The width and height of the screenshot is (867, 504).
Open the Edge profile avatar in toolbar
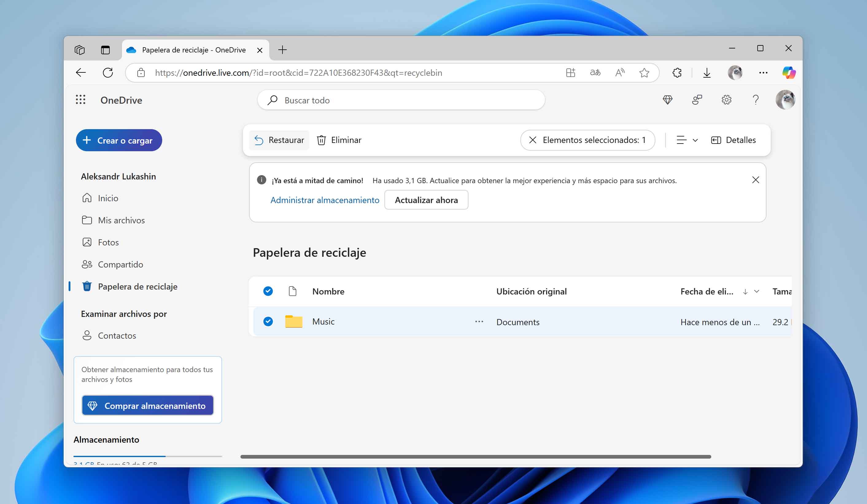[735, 72]
